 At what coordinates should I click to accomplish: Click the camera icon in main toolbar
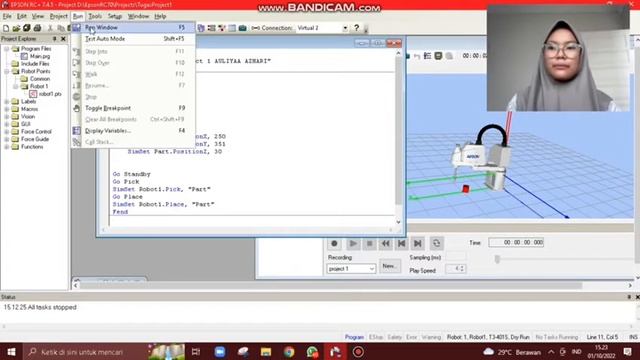tap(242, 28)
